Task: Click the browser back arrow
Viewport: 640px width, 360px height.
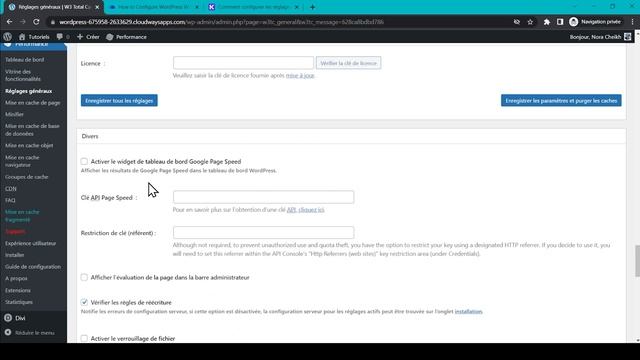Action: (9, 22)
